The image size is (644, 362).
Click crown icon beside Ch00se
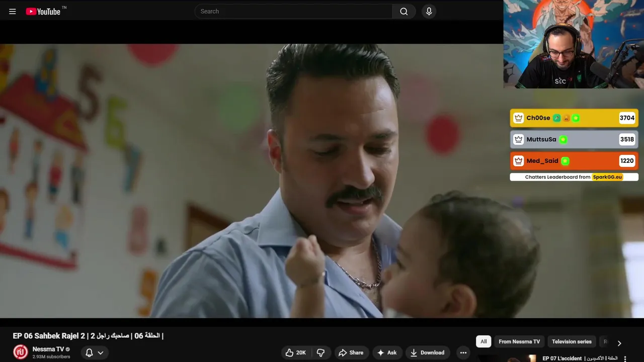click(518, 118)
